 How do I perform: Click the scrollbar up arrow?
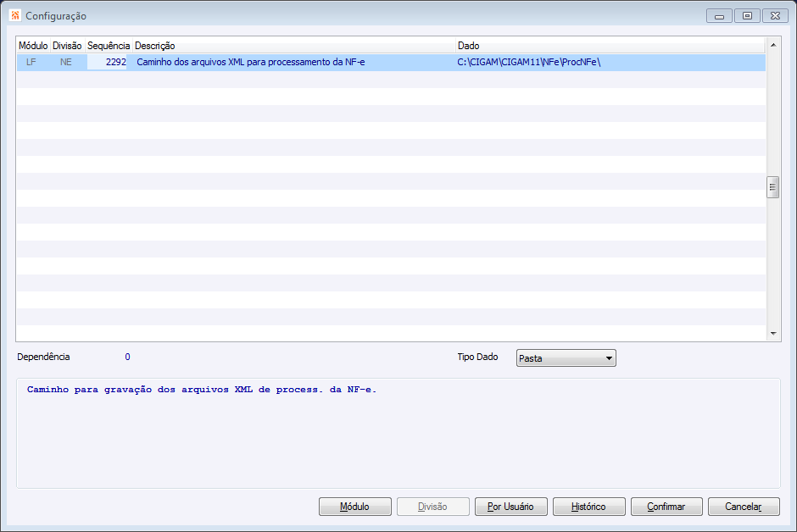pyautogui.click(x=773, y=45)
